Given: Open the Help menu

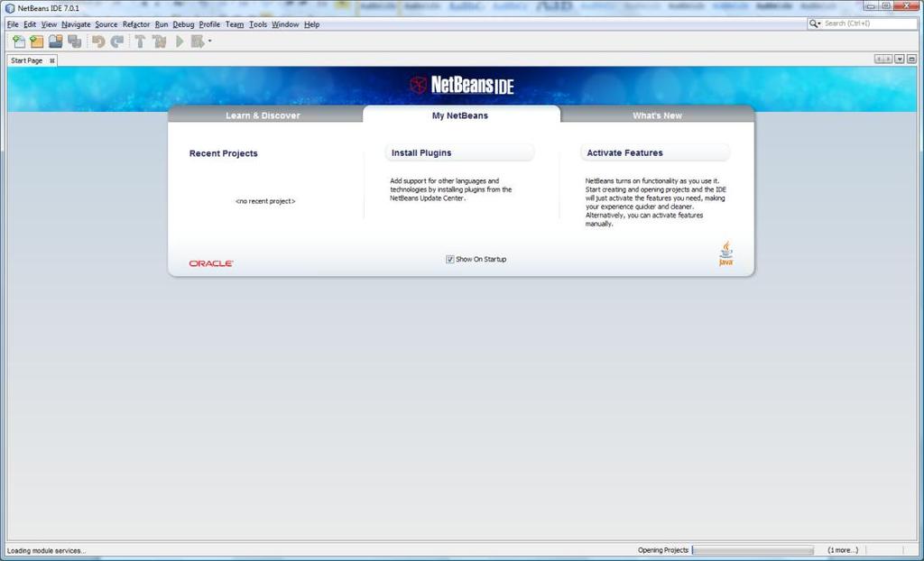Looking at the screenshot, I should point(311,24).
